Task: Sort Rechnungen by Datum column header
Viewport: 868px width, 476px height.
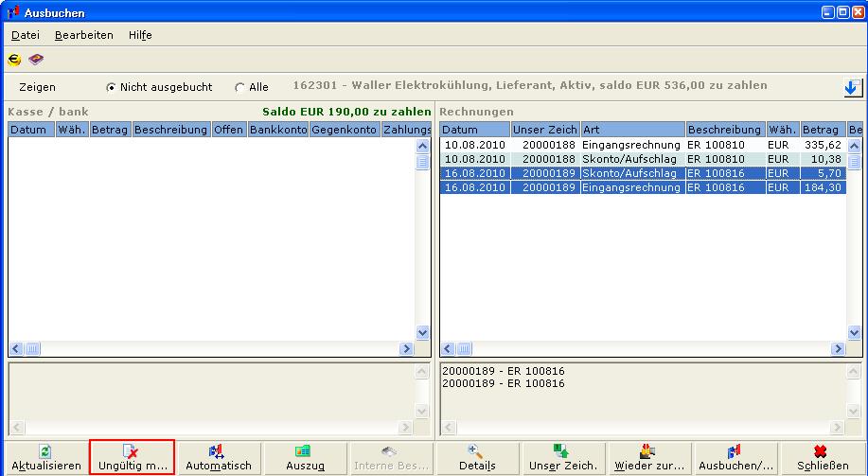Action: [475, 130]
